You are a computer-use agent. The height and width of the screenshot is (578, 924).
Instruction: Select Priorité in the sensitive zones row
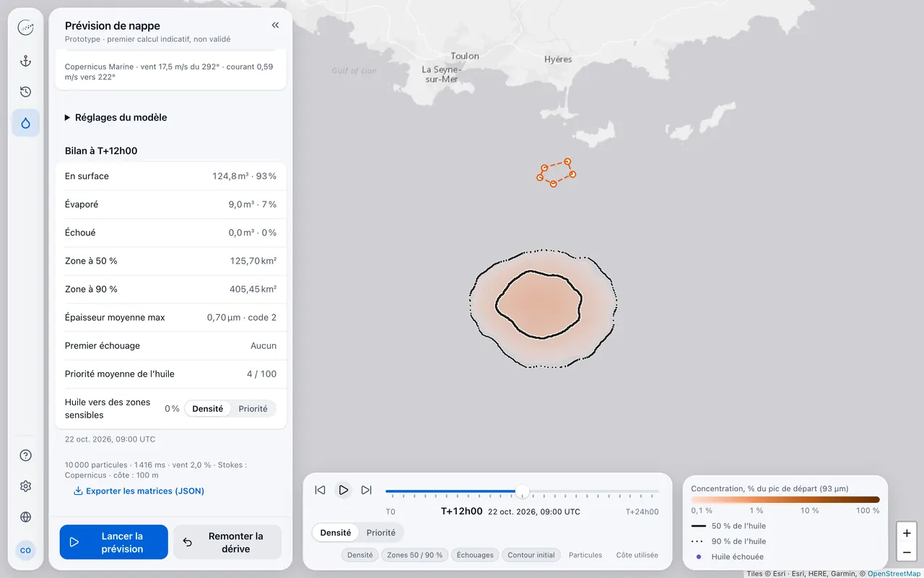[253, 409]
